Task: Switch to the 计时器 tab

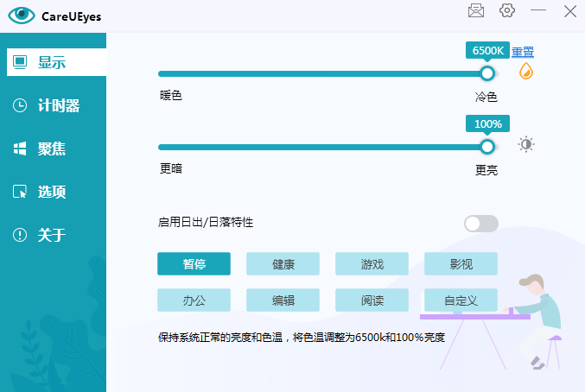Action: (53, 105)
